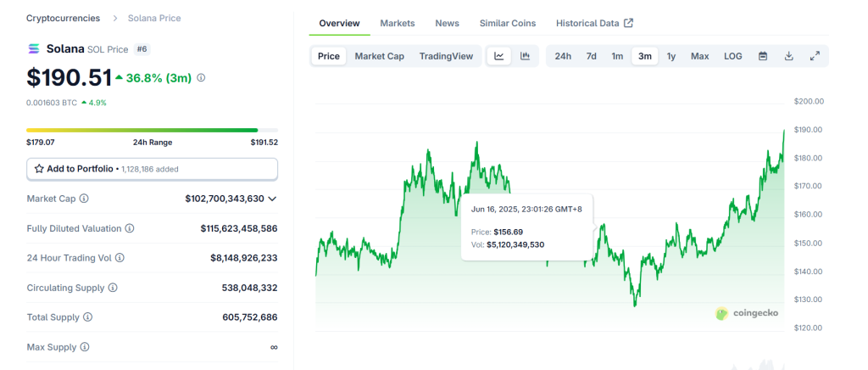Set chart range to 1m
The height and width of the screenshot is (370, 868).
(617, 56)
